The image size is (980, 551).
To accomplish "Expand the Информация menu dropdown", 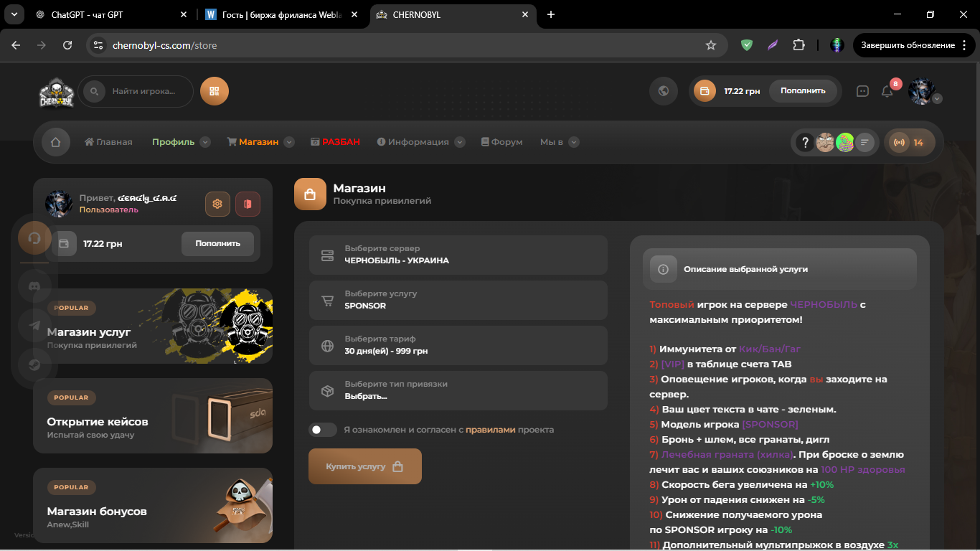I will (460, 142).
